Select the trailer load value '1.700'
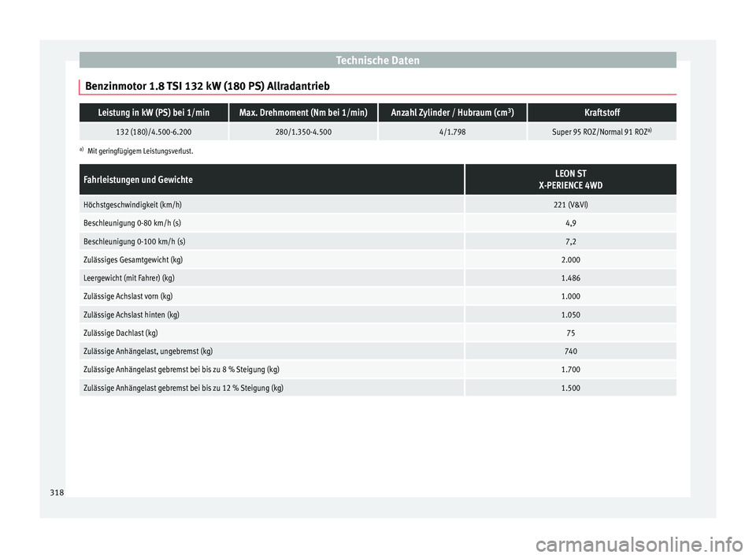This screenshot has height=558, width=756. [x=571, y=370]
